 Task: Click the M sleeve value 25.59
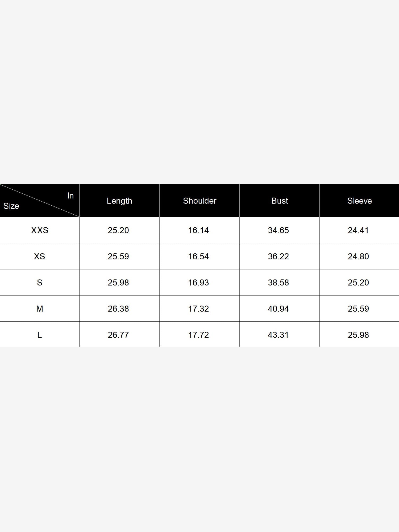pyautogui.click(x=358, y=309)
